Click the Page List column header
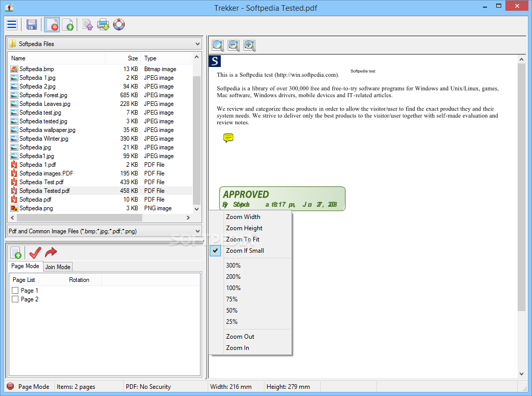Viewport: 532px width, 396px height. 37,280
